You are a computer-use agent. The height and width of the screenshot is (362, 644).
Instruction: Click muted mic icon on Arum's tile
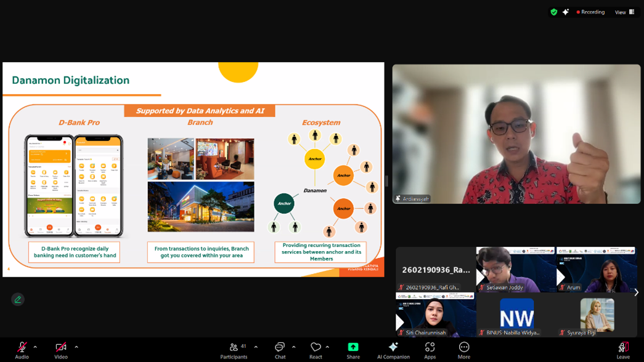click(562, 288)
